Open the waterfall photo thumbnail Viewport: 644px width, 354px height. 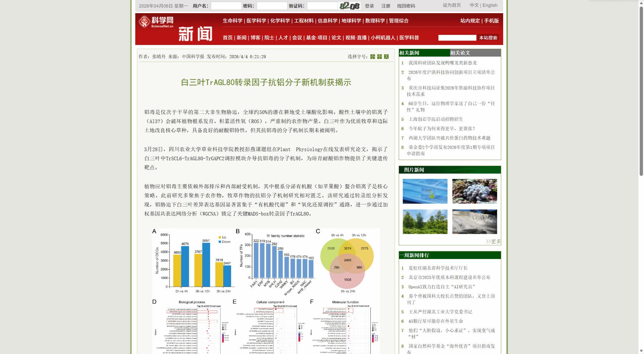475,222
